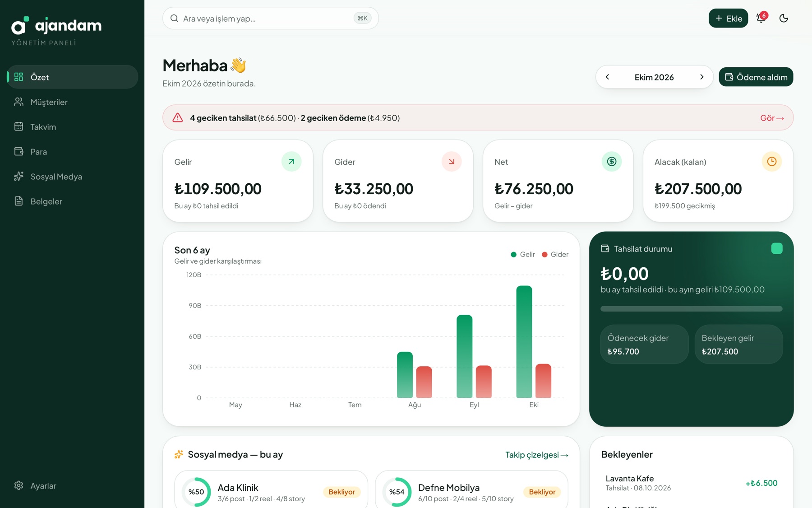Open Takvim in the sidebar
Screen dimensions: 812x508
coord(72,127)
